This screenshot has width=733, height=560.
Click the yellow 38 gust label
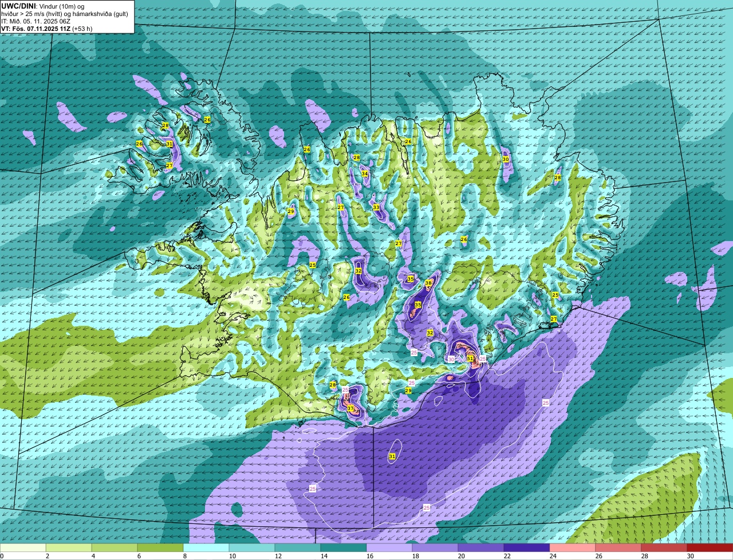click(428, 283)
